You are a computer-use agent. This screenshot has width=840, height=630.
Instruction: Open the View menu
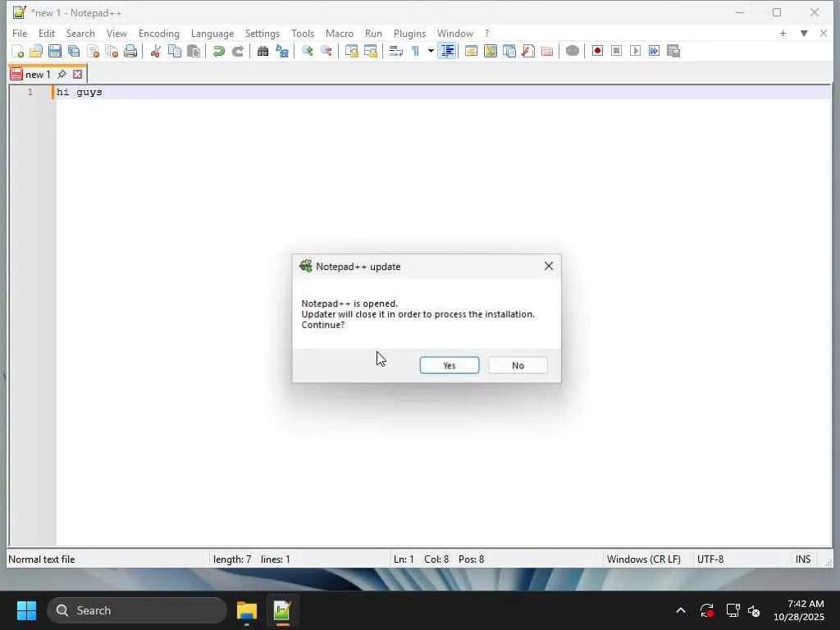tap(116, 33)
